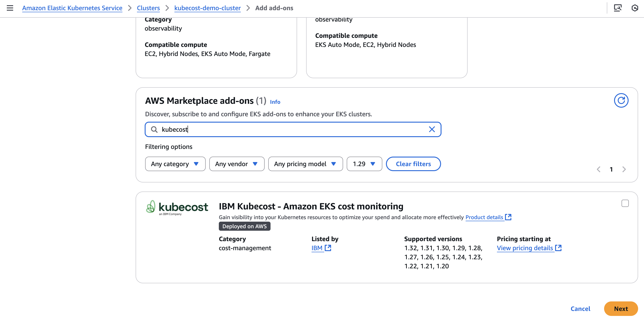
Task: Open the Any vendor dropdown
Action: pos(237,164)
